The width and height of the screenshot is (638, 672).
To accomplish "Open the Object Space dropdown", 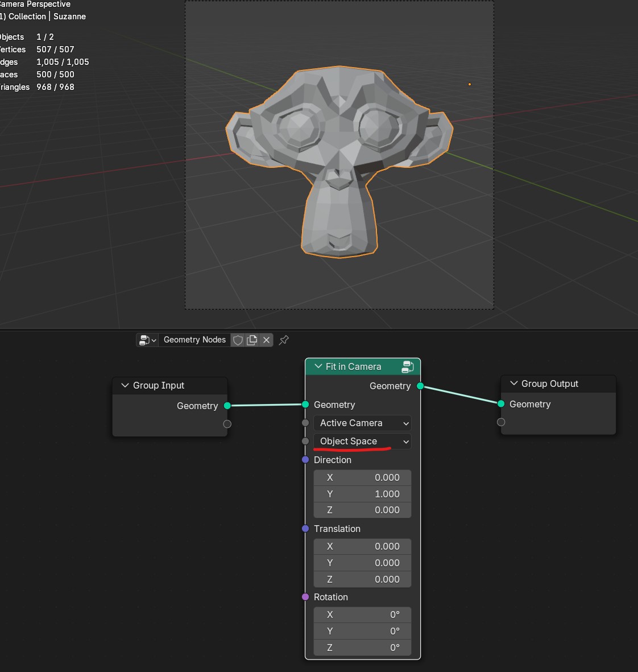I will pos(362,442).
